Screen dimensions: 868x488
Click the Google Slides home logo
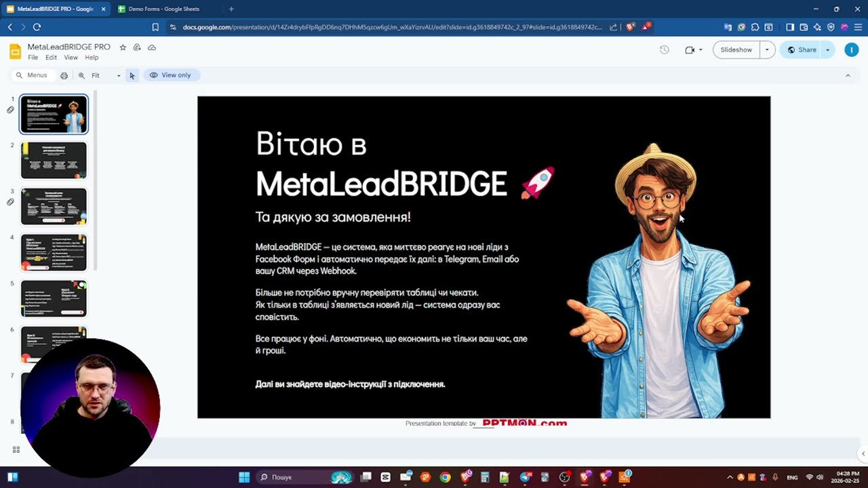point(15,52)
